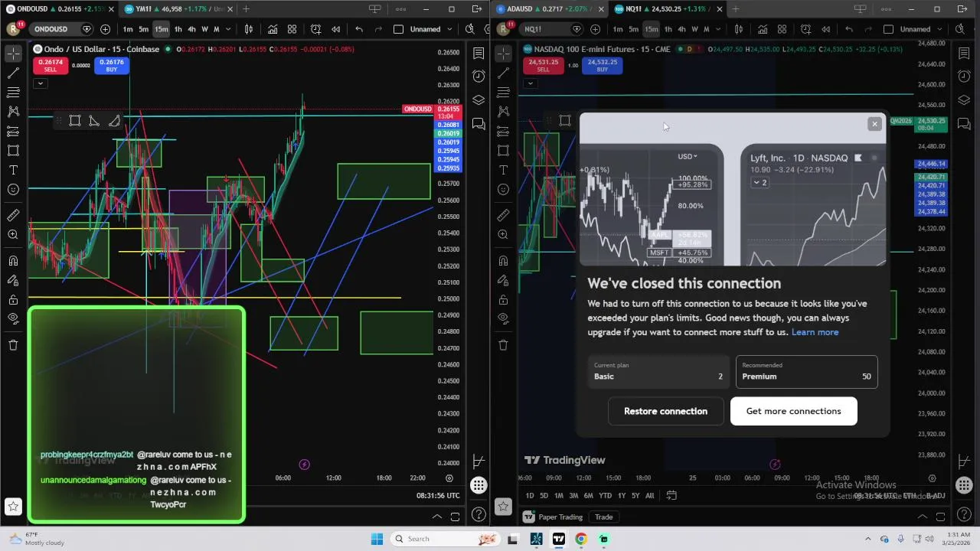Switch to the YM1! tab in left window

coord(178,9)
